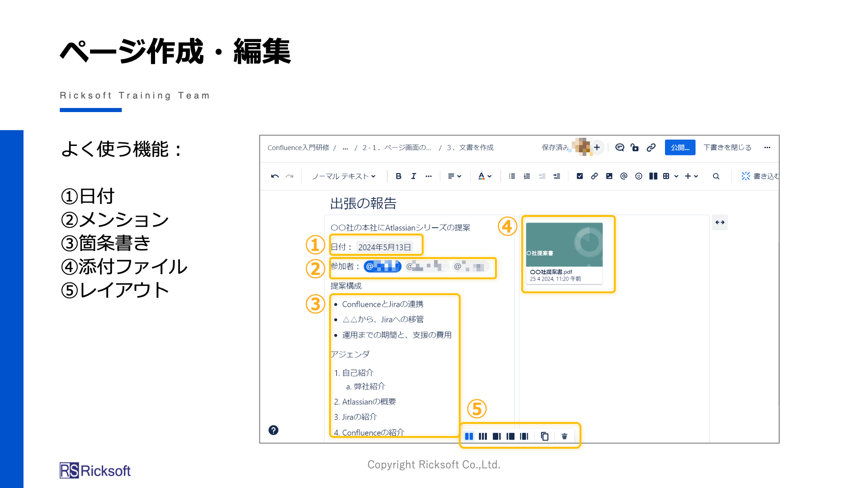
Task: Open the text alignment dropdown
Action: pos(454,176)
